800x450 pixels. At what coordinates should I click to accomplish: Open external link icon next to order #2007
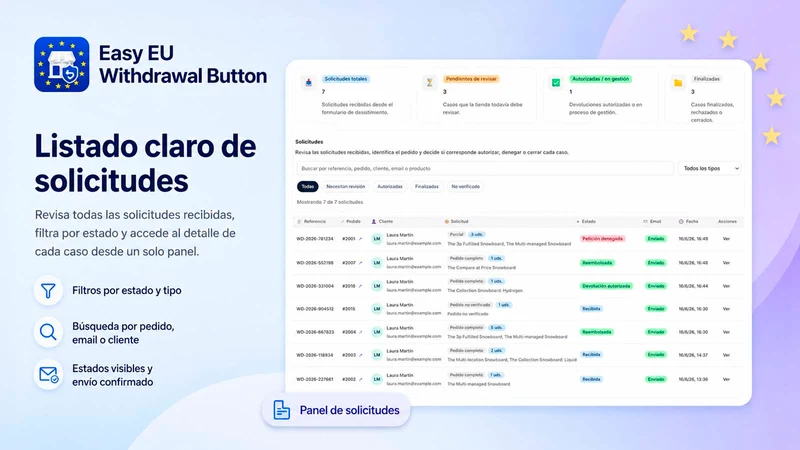tap(361, 263)
